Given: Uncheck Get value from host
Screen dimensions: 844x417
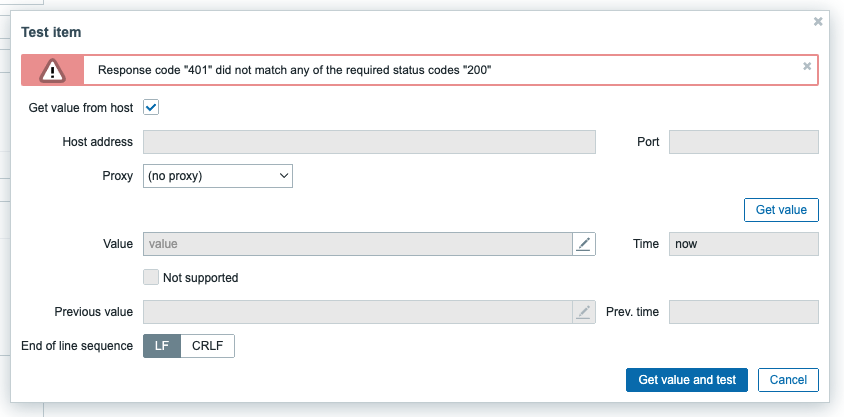Looking at the screenshot, I should coord(151,108).
